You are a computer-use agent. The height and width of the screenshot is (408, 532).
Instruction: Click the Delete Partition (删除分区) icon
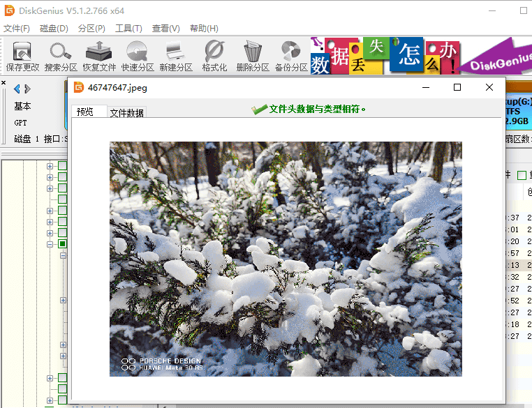point(252,56)
